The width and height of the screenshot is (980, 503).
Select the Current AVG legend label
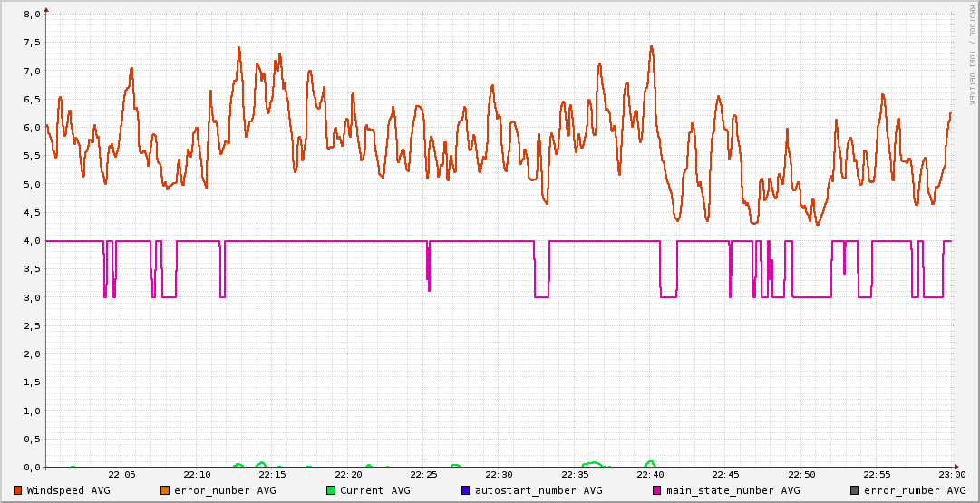[x=374, y=490]
